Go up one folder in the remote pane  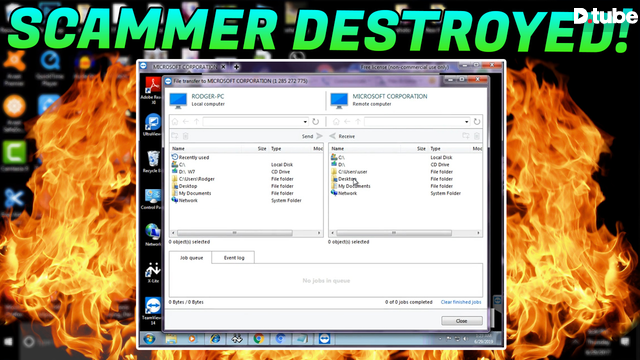(358, 122)
